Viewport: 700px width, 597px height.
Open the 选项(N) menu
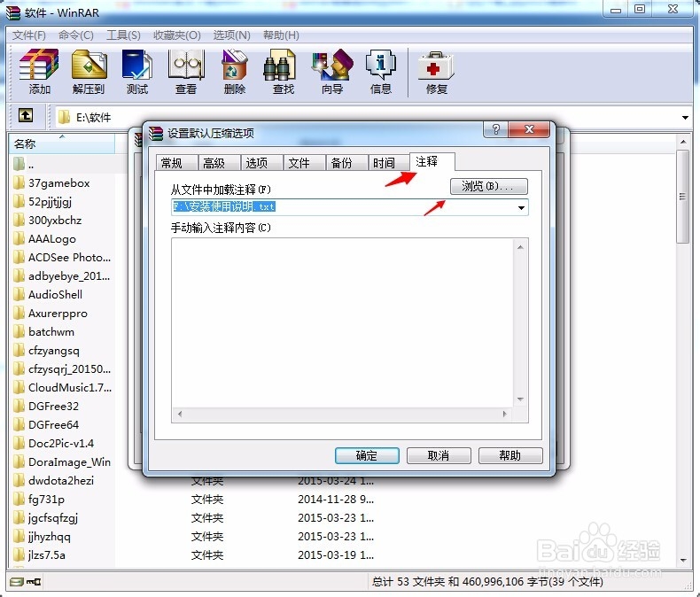[231, 35]
